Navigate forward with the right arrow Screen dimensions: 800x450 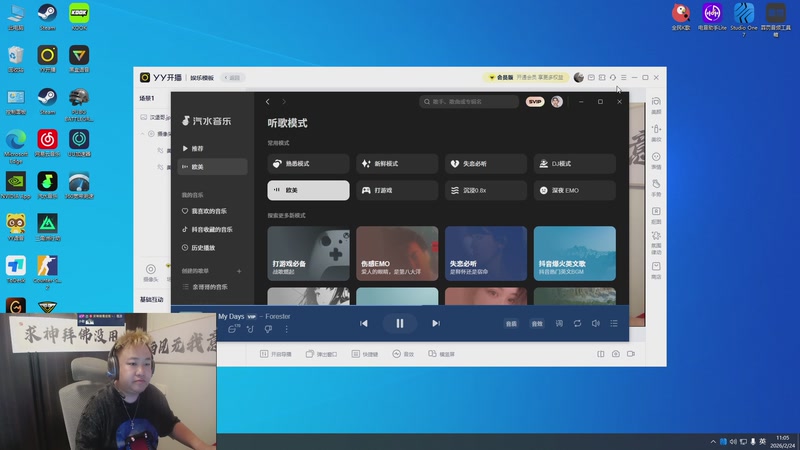point(284,102)
